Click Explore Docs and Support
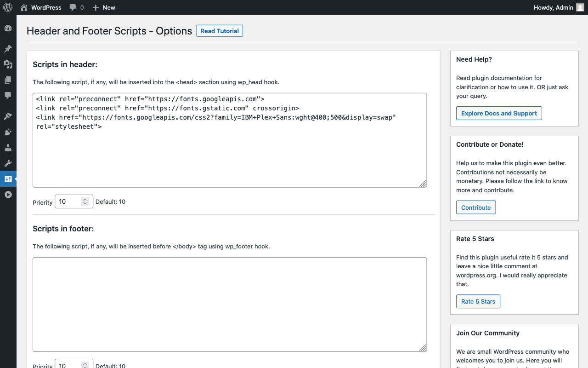Image resolution: width=588 pixels, height=368 pixels. click(x=499, y=113)
